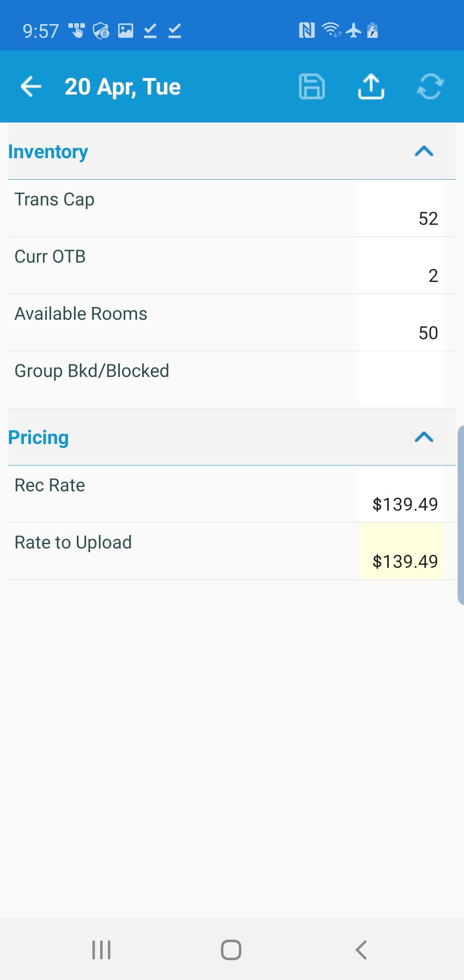Tap the 20 Apr, Tue date title
The image size is (464, 980).
click(123, 87)
